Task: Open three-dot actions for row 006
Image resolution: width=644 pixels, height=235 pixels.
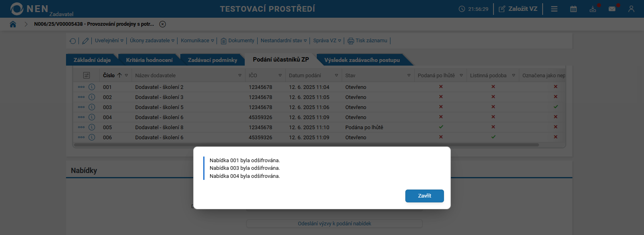Action: click(81, 137)
